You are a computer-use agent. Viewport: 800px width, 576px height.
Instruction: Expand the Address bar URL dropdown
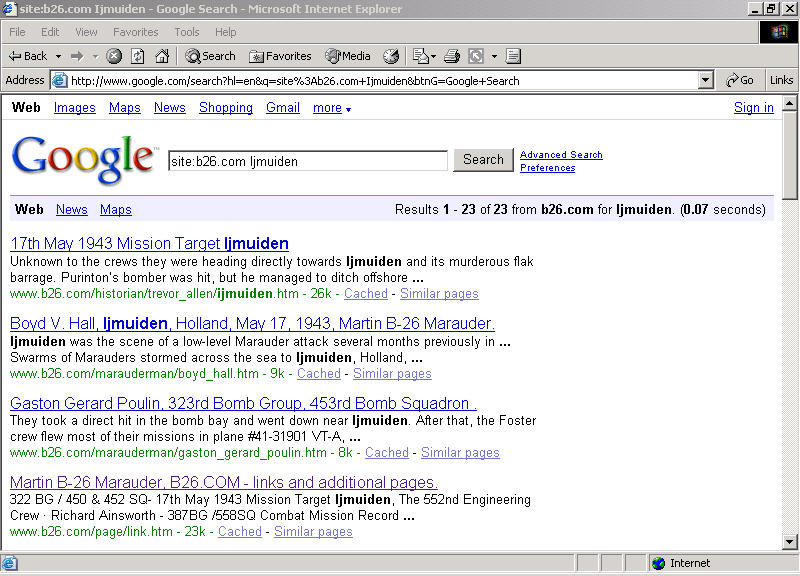tap(706, 80)
